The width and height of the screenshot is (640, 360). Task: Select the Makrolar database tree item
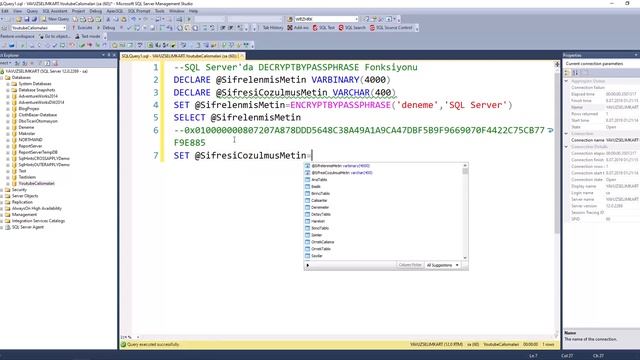click(27, 133)
